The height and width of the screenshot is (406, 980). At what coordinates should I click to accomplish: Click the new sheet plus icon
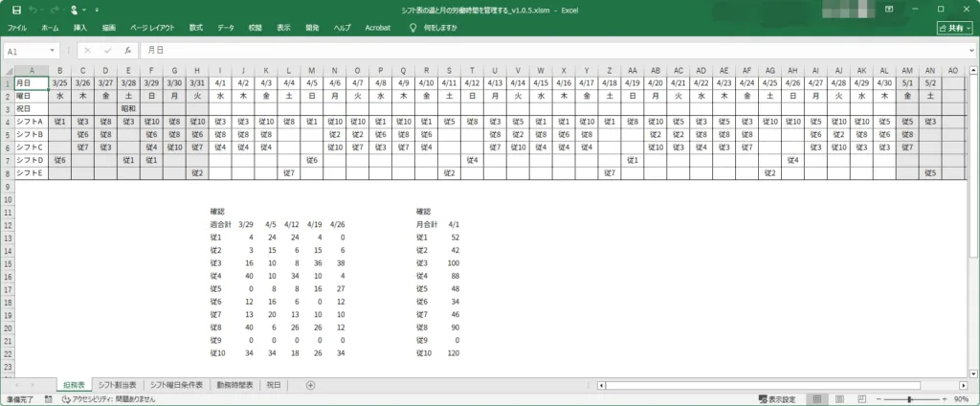point(309,385)
